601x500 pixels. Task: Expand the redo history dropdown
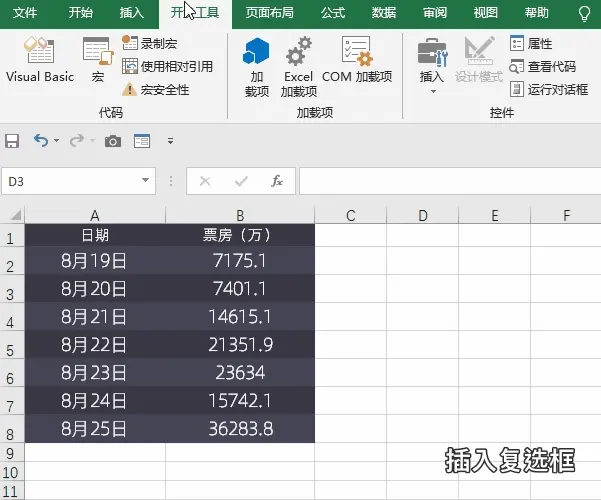tap(92, 141)
